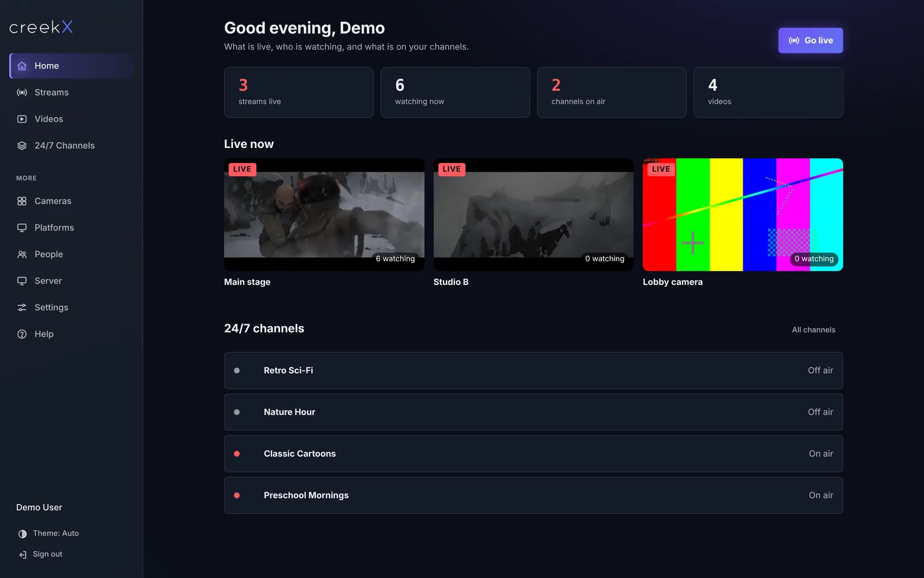Open the Settings page
The width and height of the screenshot is (924, 578).
pos(51,307)
